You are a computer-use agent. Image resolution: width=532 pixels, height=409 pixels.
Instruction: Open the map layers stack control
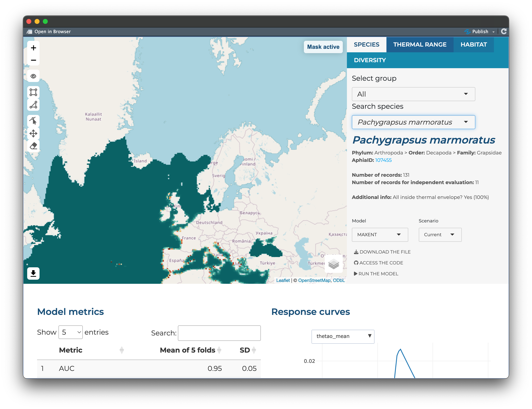pyautogui.click(x=333, y=264)
